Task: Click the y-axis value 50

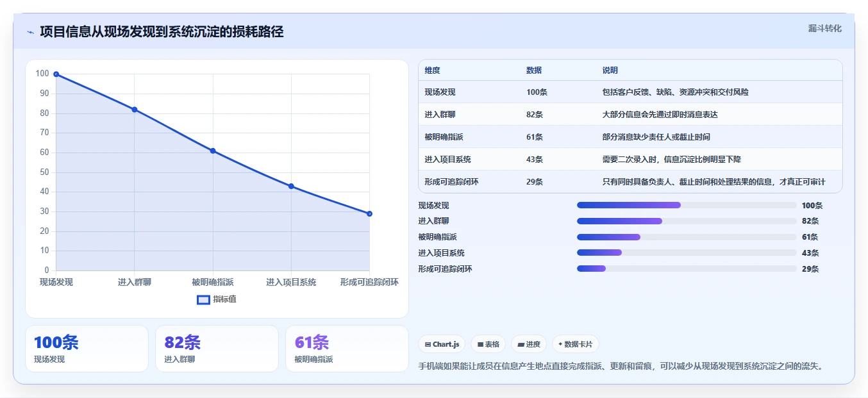Action: 44,172
